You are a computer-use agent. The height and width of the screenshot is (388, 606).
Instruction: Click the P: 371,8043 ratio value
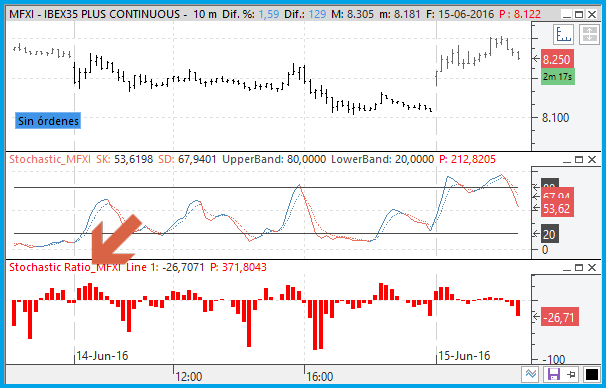(x=238, y=267)
